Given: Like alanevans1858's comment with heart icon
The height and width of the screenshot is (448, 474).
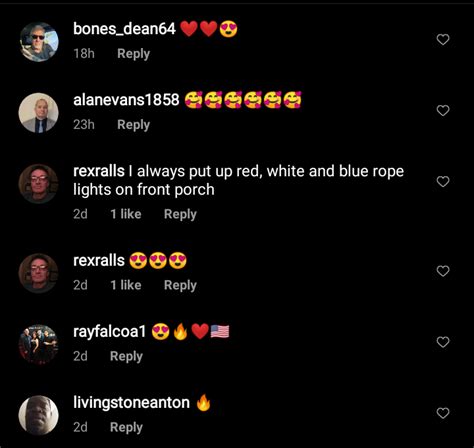Looking at the screenshot, I should [443, 111].
